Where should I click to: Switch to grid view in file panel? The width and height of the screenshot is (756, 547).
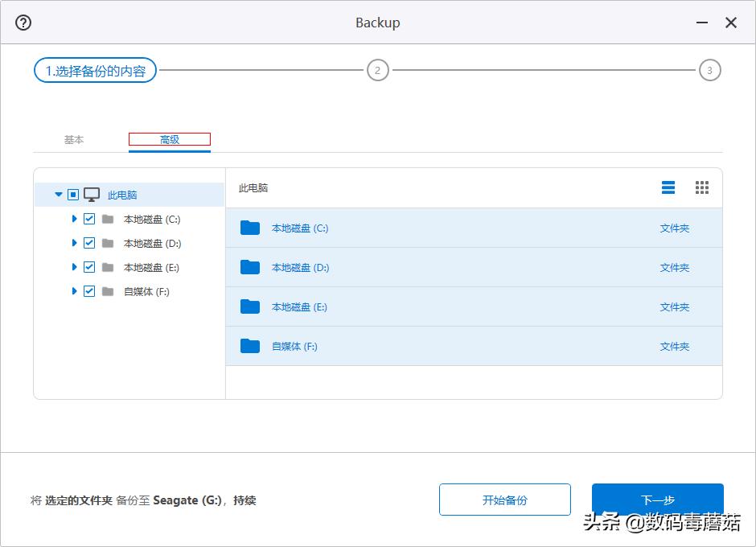coord(701,187)
